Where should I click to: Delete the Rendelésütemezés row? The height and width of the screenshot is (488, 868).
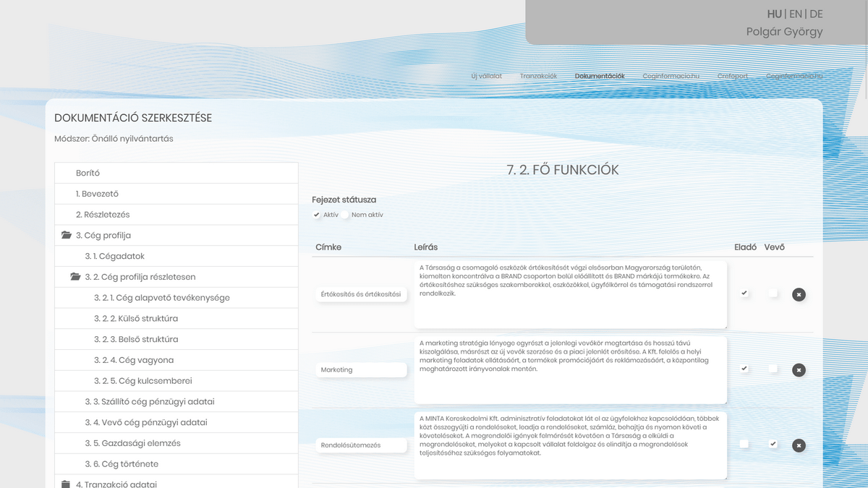[x=799, y=445]
